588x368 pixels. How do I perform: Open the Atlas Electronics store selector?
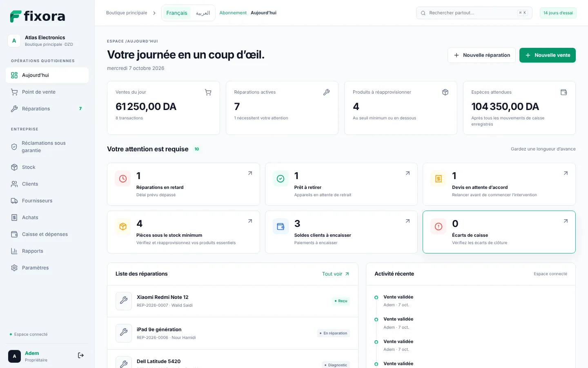[x=47, y=40]
